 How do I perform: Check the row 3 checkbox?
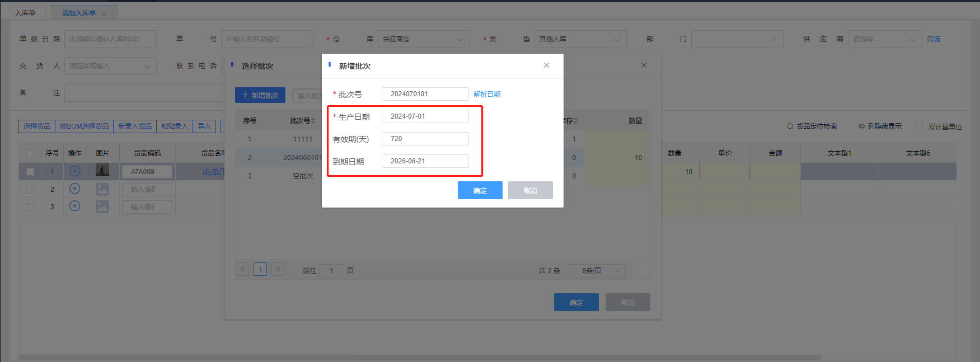(x=30, y=207)
